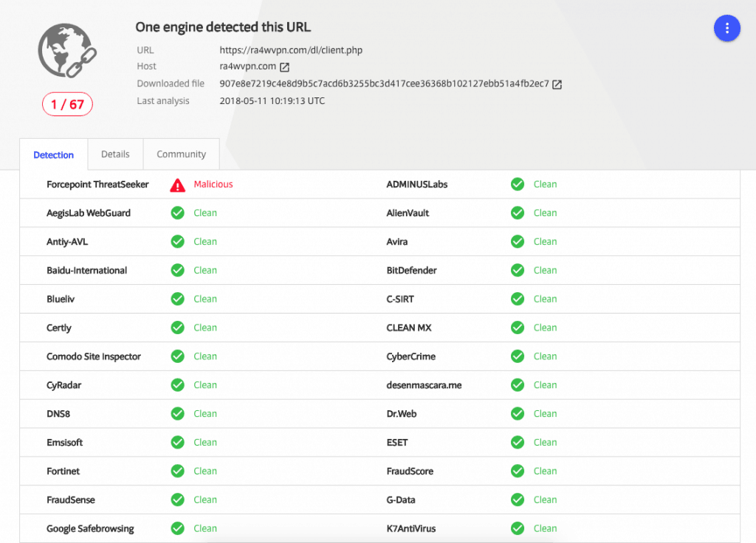
Task: Click the green check icon for Fortinet
Action: coord(177,471)
